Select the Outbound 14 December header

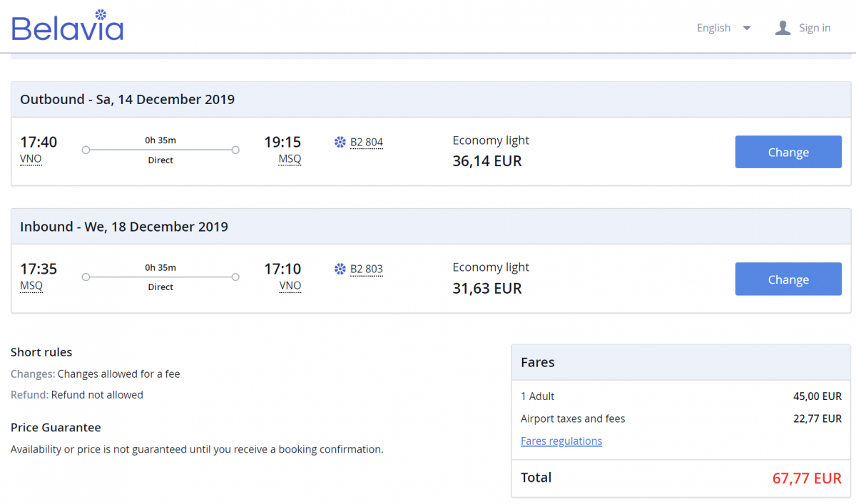click(128, 100)
